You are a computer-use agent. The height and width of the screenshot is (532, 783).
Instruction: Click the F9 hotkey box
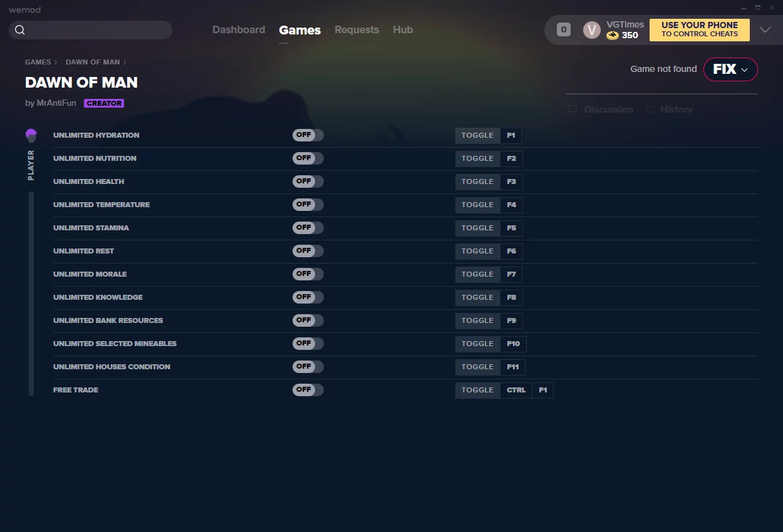(x=512, y=320)
